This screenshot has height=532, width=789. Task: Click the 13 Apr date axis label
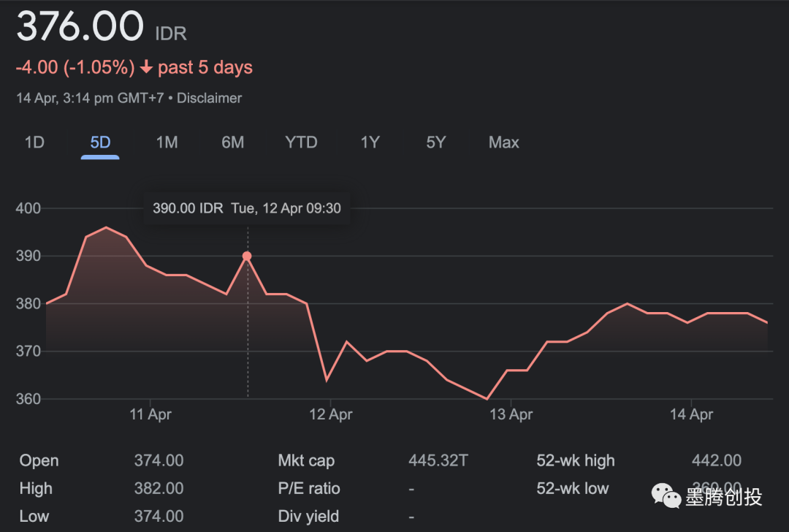click(511, 414)
